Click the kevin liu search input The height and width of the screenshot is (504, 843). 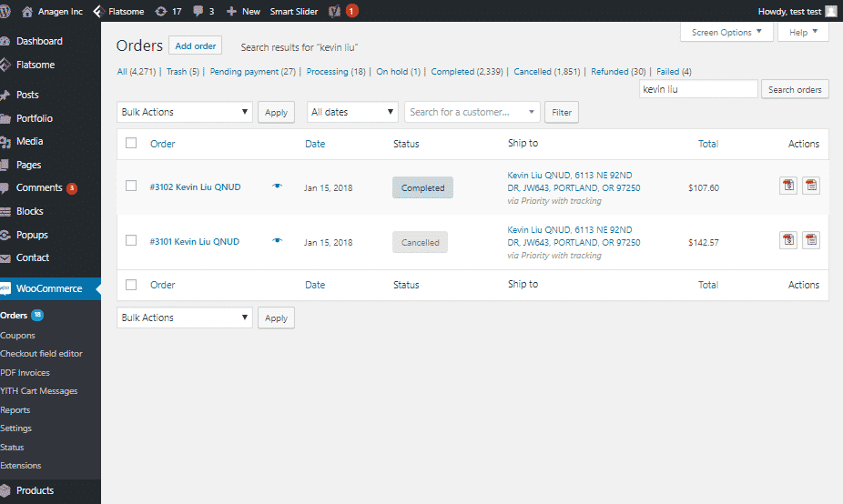point(698,89)
